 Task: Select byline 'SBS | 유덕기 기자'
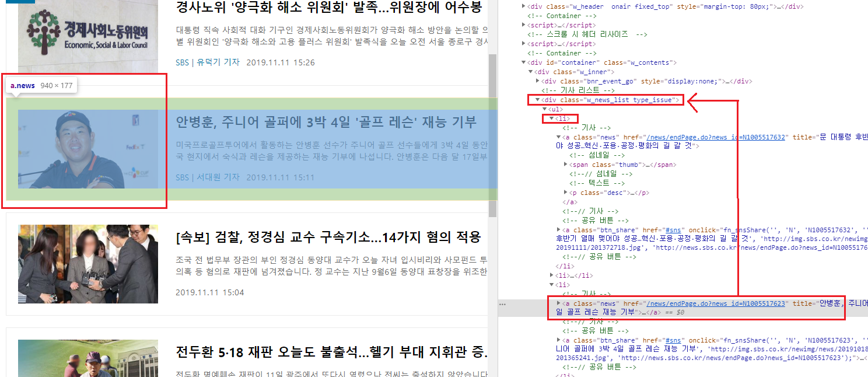(x=208, y=62)
